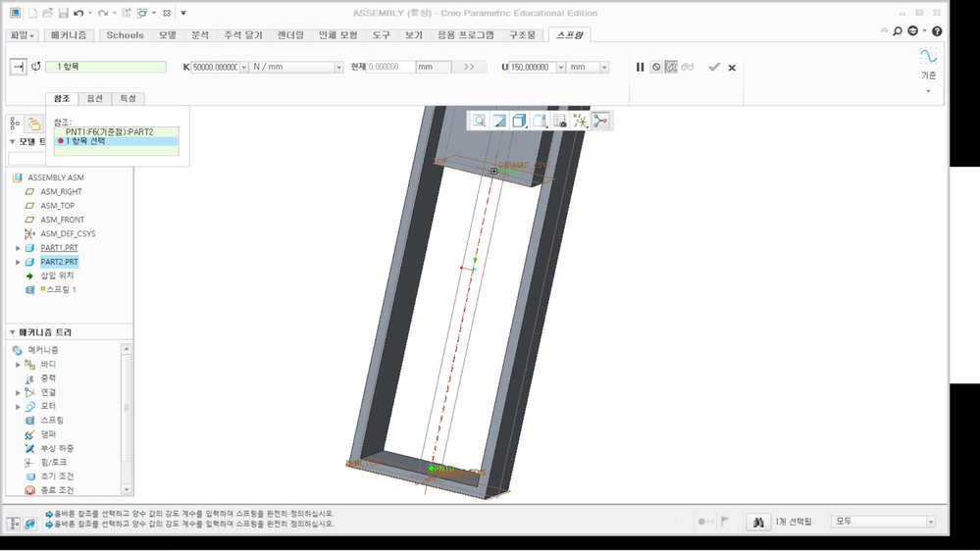Switch to the 메커니즘 tab
This screenshot has height=551, width=980.
[x=69, y=35]
